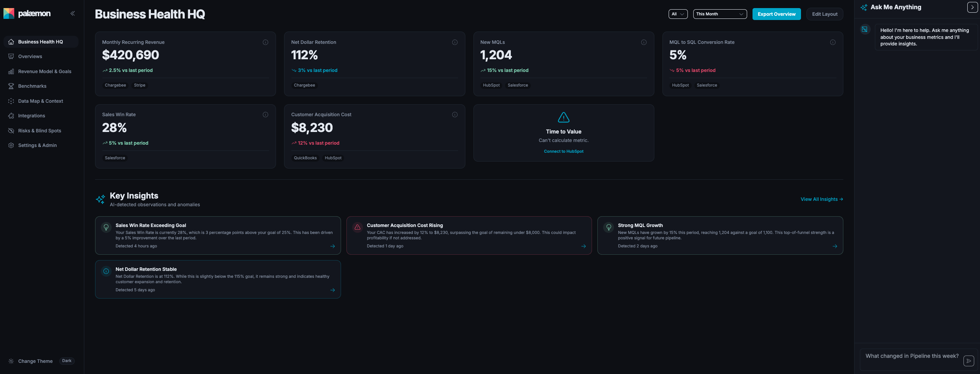Open Risks & Blind Spots page

point(40,131)
